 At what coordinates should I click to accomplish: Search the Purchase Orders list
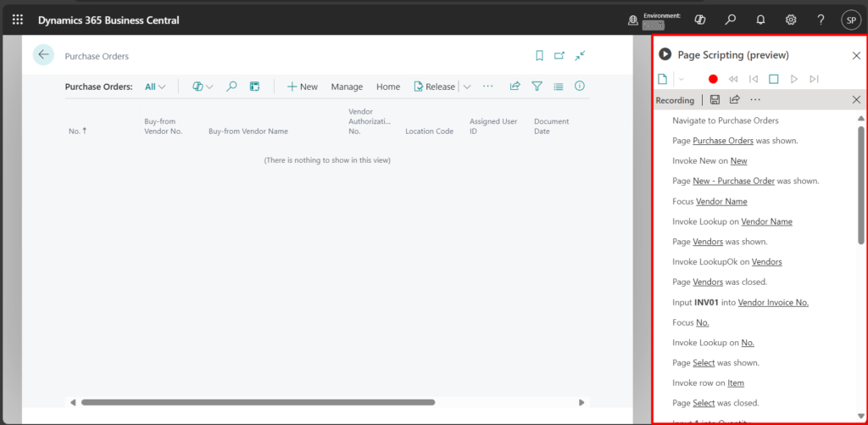coord(232,87)
